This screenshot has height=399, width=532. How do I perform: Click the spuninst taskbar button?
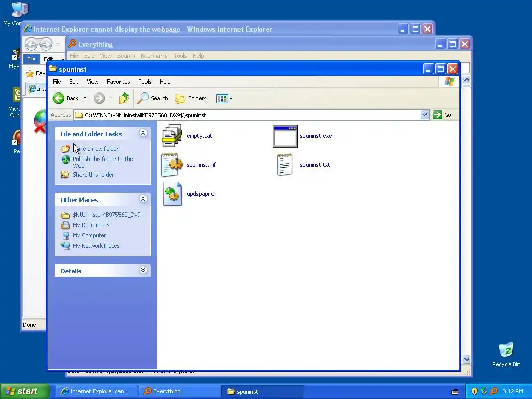263,392
